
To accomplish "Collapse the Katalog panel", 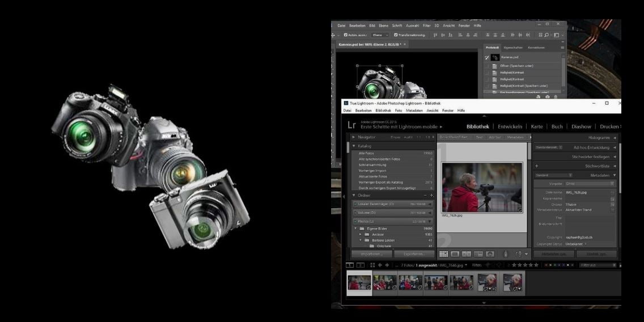I will click(354, 146).
